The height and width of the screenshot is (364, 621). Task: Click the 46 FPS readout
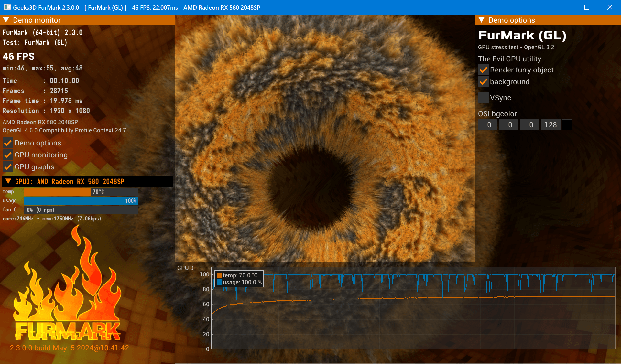pos(18,56)
